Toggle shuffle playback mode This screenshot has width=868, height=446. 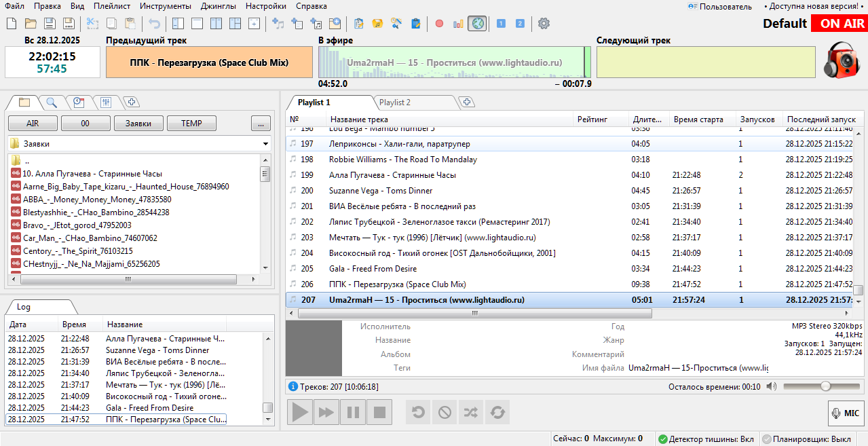[x=470, y=412]
